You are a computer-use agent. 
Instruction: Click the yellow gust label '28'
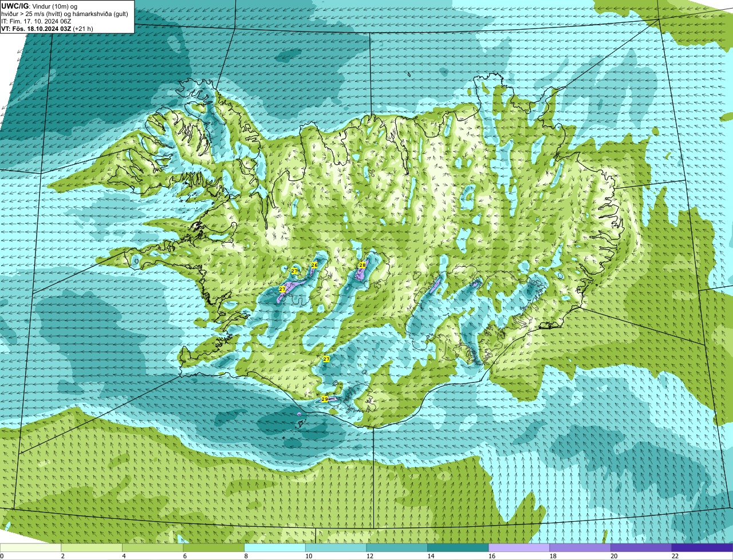pos(362,265)
